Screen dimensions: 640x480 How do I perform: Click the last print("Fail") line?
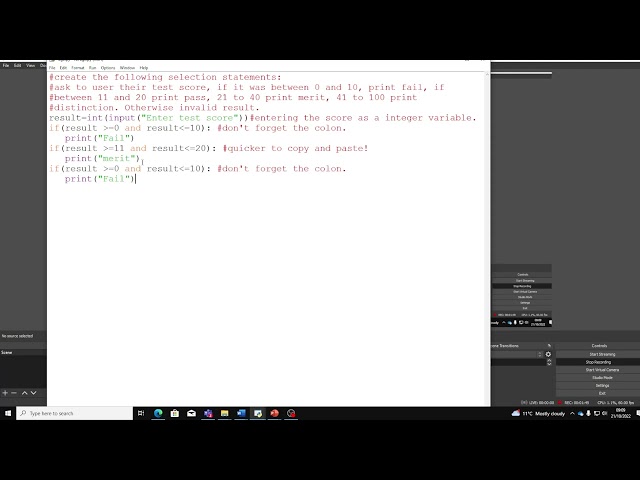tap(100, 179)
